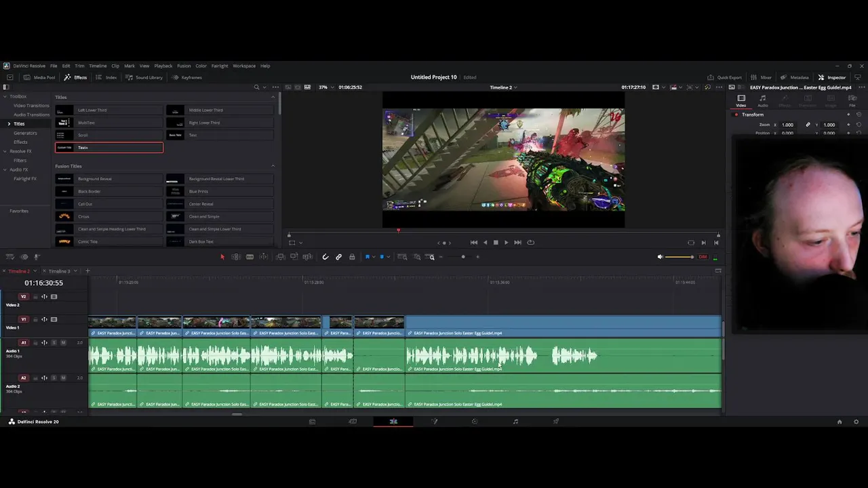Collapse the Toolbox tree
868x488 pixels.
point(4,96)
